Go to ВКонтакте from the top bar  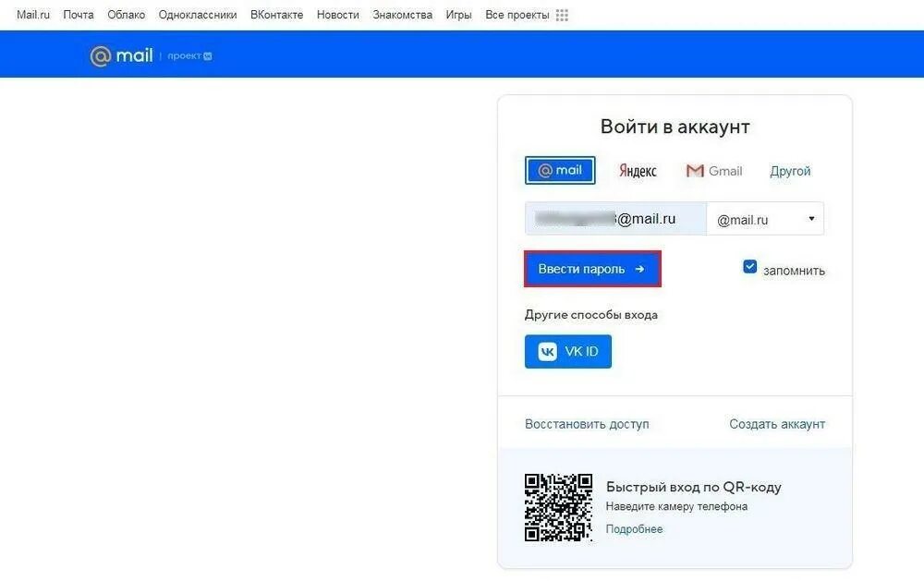(277, 15)
